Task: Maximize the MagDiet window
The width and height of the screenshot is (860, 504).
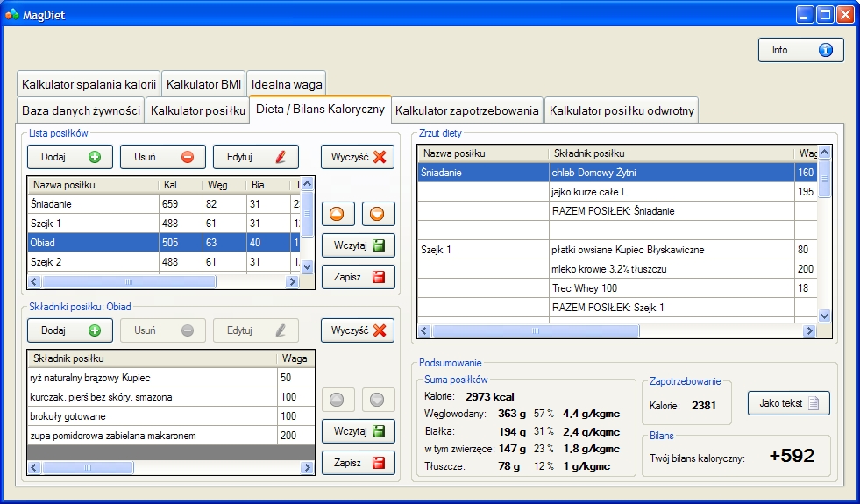Action: point(825,15)
